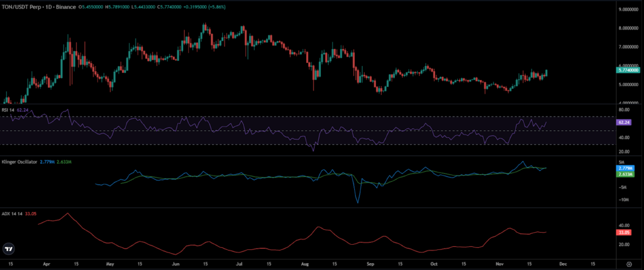Screen dimensions: 644x270
Task: Click Jun on the time axis
Action: click(176, 264)
